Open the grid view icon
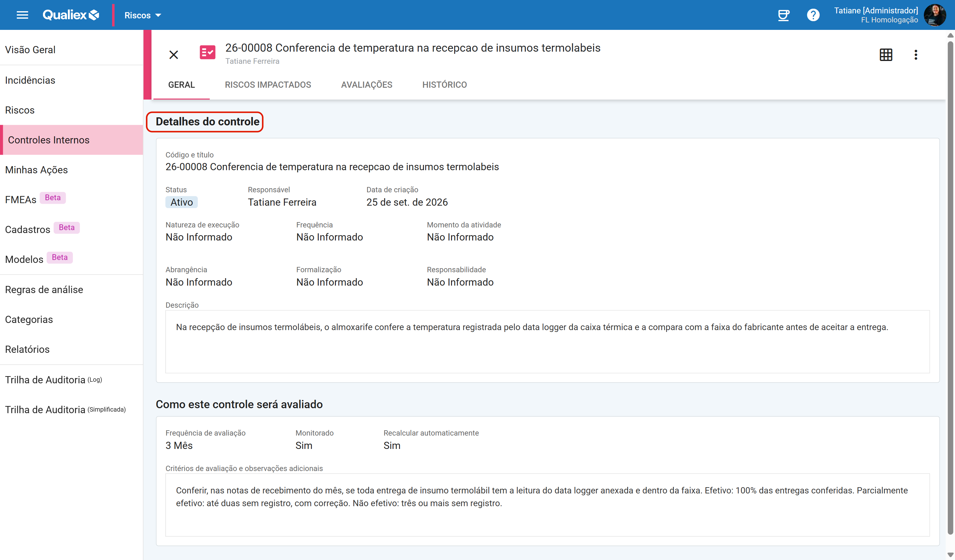The width and height of the screenshot is (955, 560). (886, 55)
